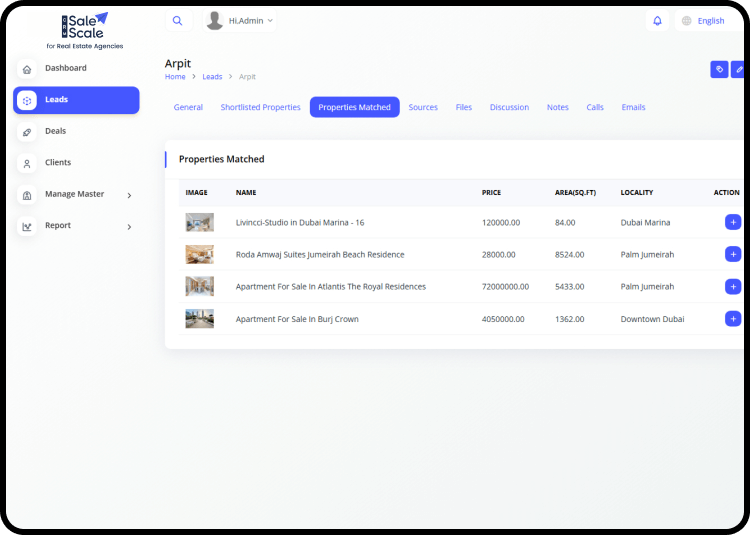Click the Dashboard home icon

coord(27,69)
